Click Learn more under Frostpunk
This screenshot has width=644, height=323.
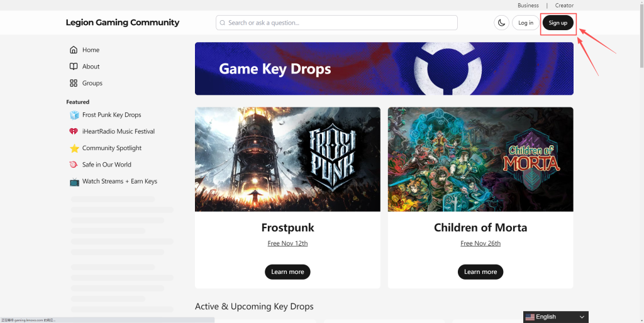point(287,272)
